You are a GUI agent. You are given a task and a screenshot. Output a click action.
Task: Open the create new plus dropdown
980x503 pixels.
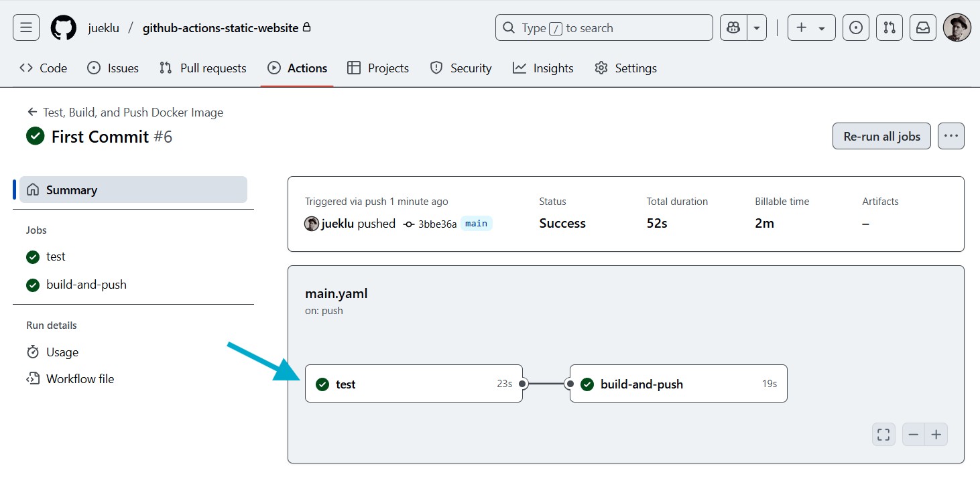click(811, 28)
